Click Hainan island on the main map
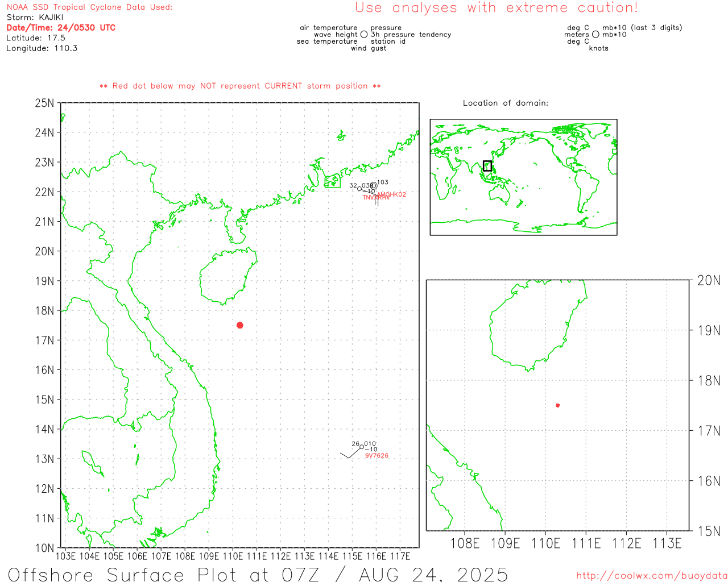This screenshot has width=728, height=582. click(227, 276)
